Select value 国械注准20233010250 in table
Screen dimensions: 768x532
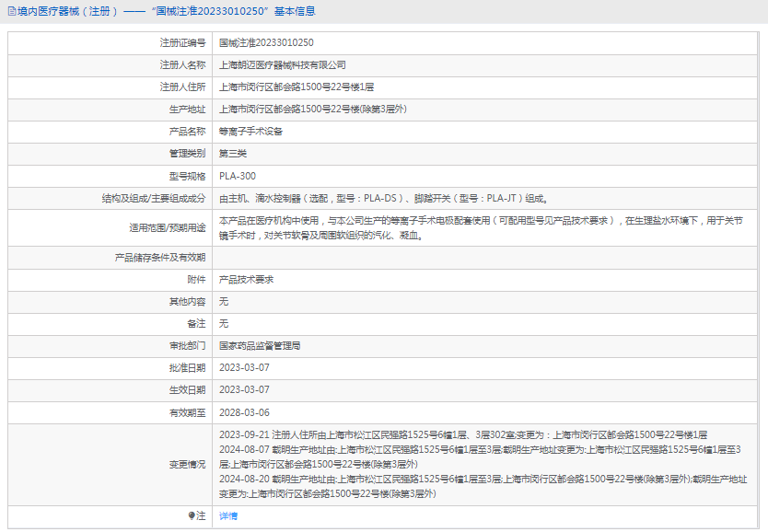[266, 43]
